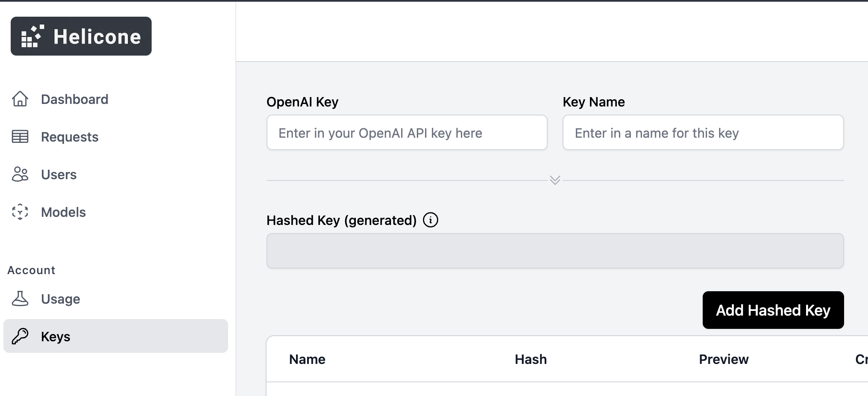Select the Dashboard home icon
Image resolution: width=868 pixels, height=396 pixels.
(x=20, y=99)
